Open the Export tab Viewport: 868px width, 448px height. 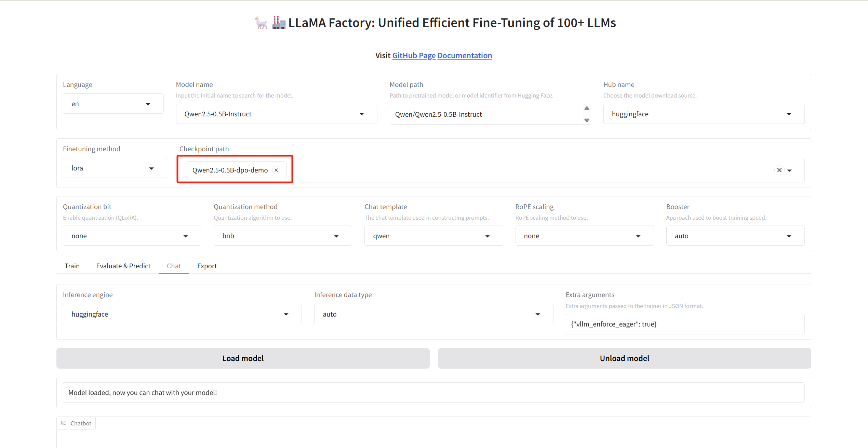pos(207,266)
